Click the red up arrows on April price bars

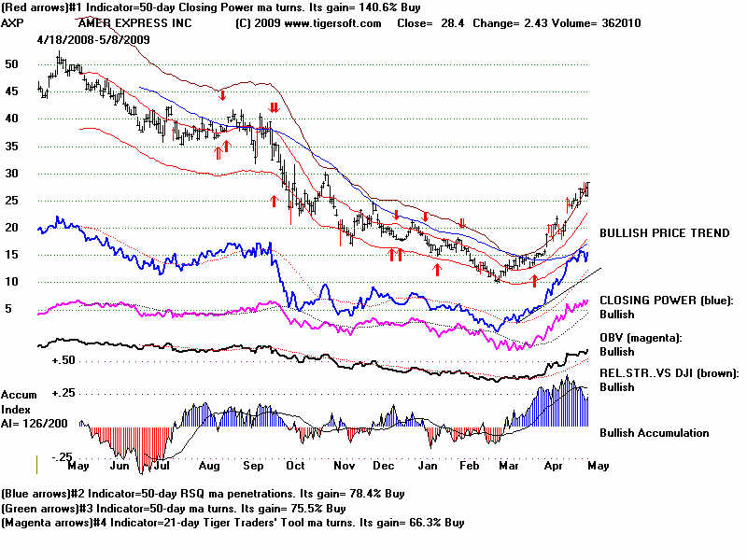click(553, 229)
